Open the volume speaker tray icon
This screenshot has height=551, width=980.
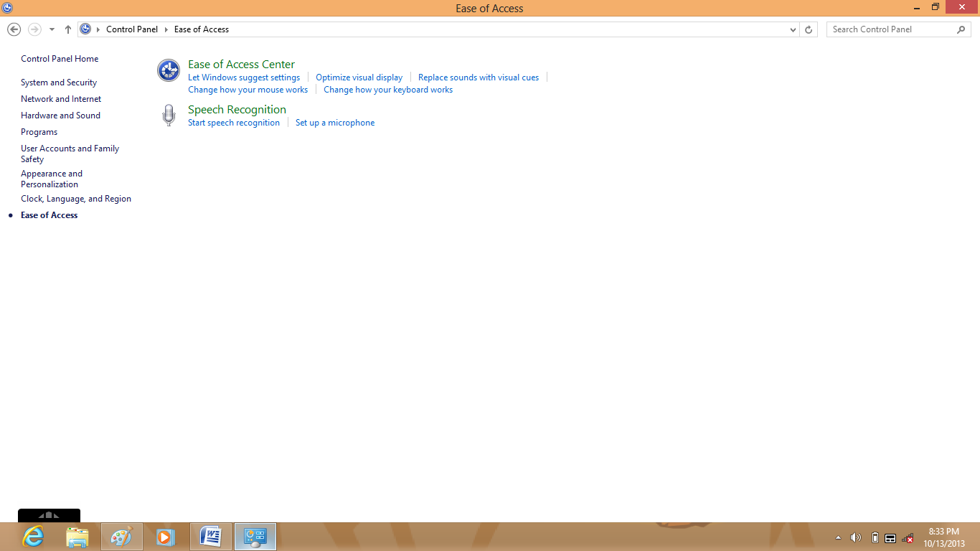[x=855, y=537]
